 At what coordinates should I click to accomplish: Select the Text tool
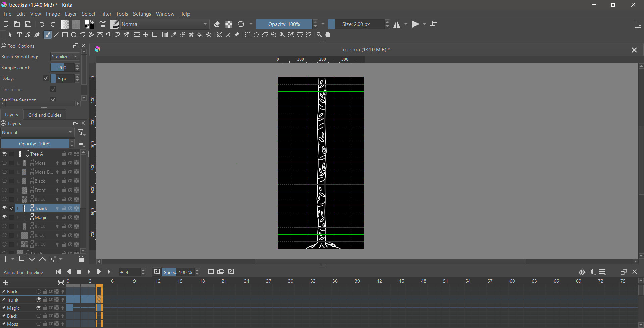[19, 35]
